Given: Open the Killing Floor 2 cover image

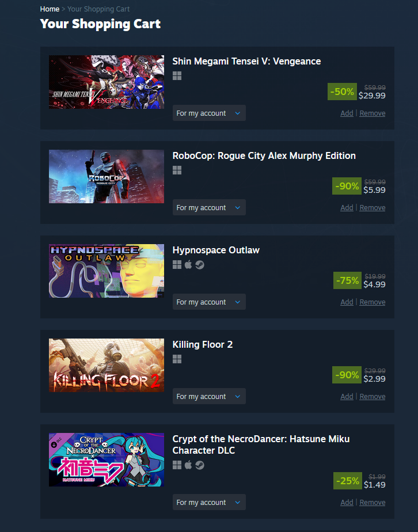Looking at the screenshot, I should click(106, 366).
